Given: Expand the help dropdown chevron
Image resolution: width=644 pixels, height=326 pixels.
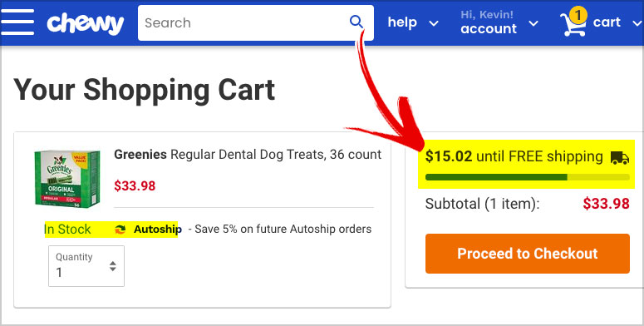Looking at the screenshot, I should (x=434, y=23).
